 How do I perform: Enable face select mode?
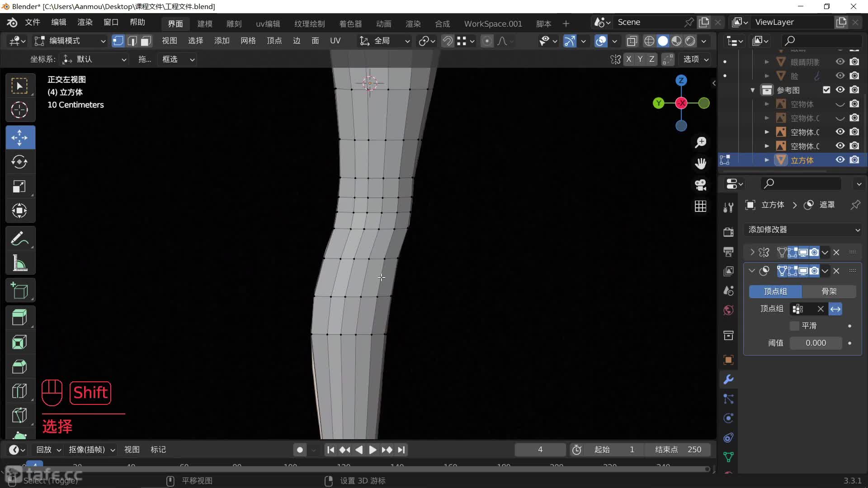pyautogui.click(x=146, y=41)
